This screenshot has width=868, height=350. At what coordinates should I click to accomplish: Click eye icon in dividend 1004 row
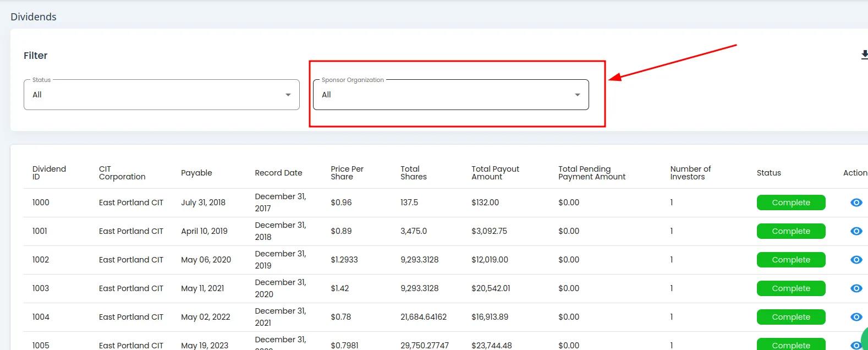pos(856,317)
